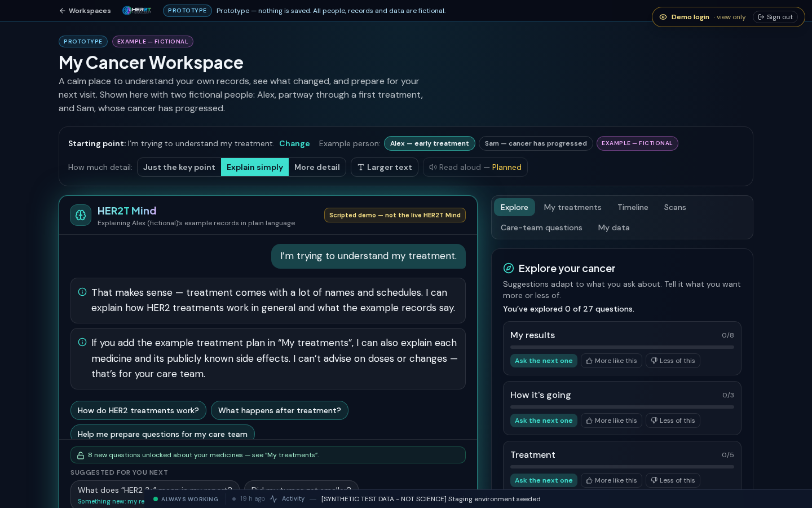Click the HER2T logo in the header

click(137, 11)
